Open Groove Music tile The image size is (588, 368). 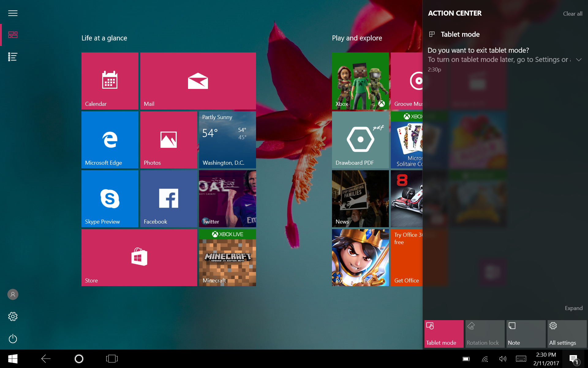point(407,81)
